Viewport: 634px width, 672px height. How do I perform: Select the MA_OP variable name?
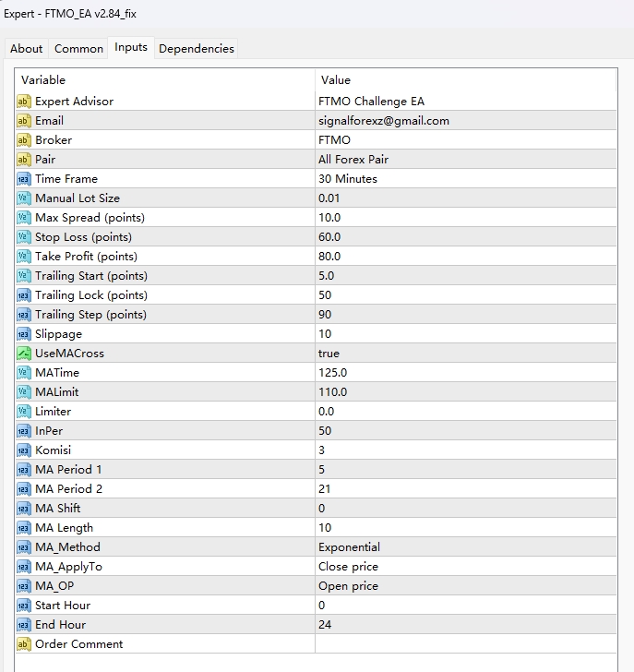tap(54, 586)
